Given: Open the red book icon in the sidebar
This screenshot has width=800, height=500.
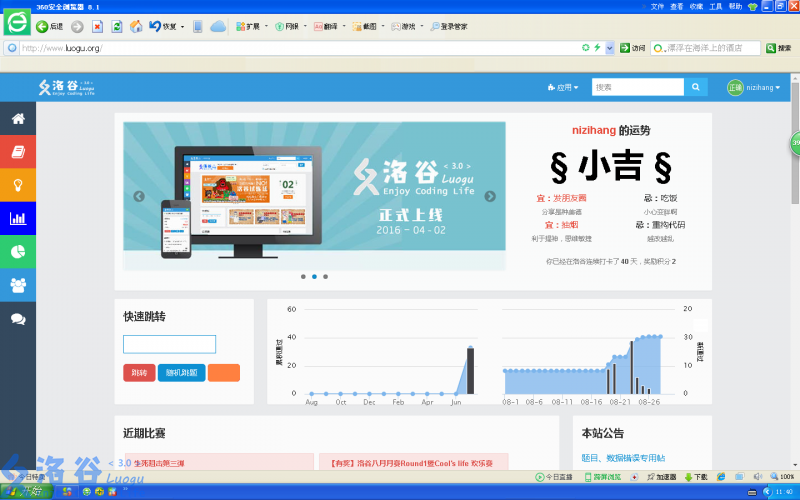Looking at the screenshot, I should (x=18, y=152).
